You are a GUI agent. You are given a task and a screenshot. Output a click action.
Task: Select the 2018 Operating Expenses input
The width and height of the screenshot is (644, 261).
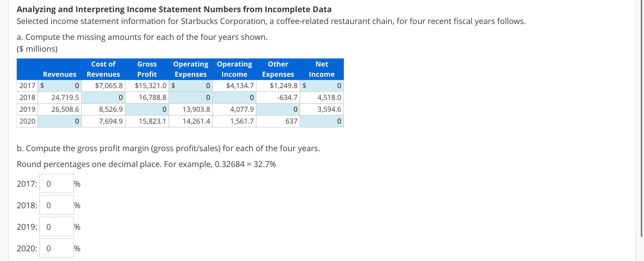click(x=191, y=98)
